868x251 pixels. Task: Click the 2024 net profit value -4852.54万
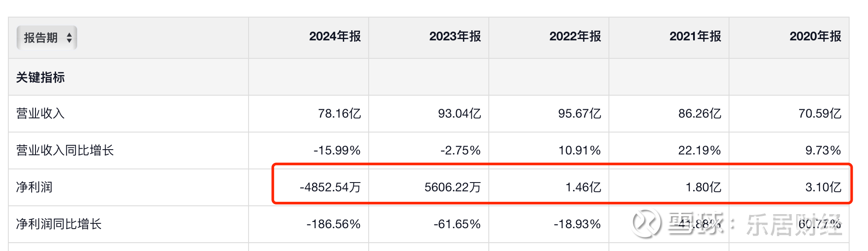click(330, 187)
